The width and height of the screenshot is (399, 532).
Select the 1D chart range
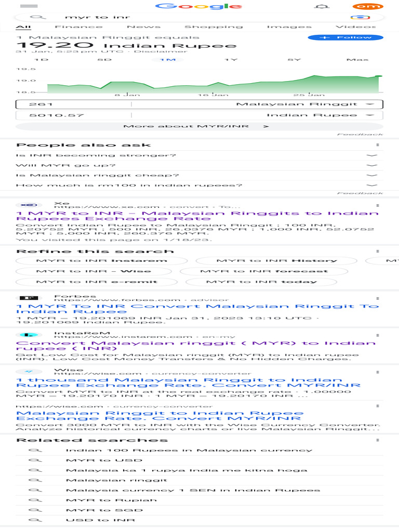click(x=42, y=59)
